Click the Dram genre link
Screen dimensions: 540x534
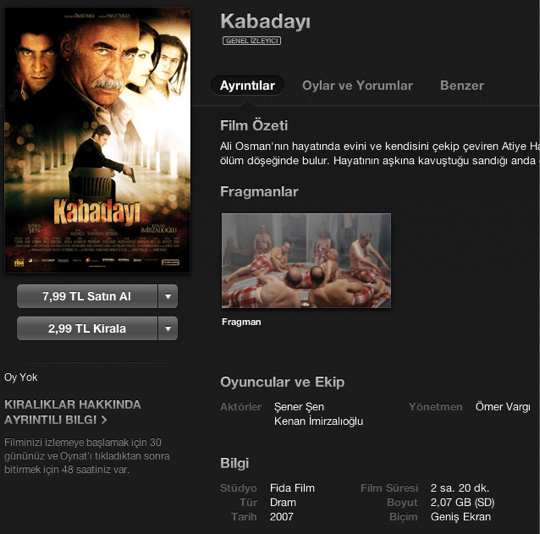click(x=283, y=502)
